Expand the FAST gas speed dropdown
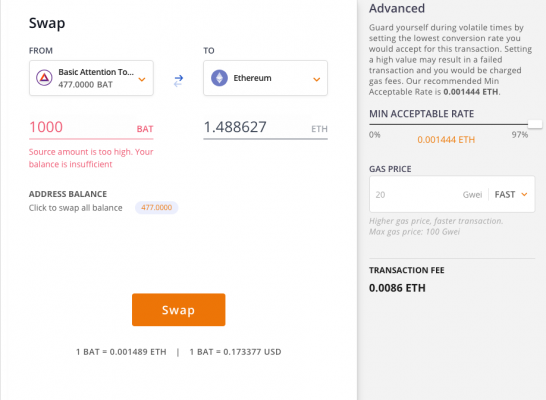This screenshot has height=400, width=546. click(x=511, y=194)
